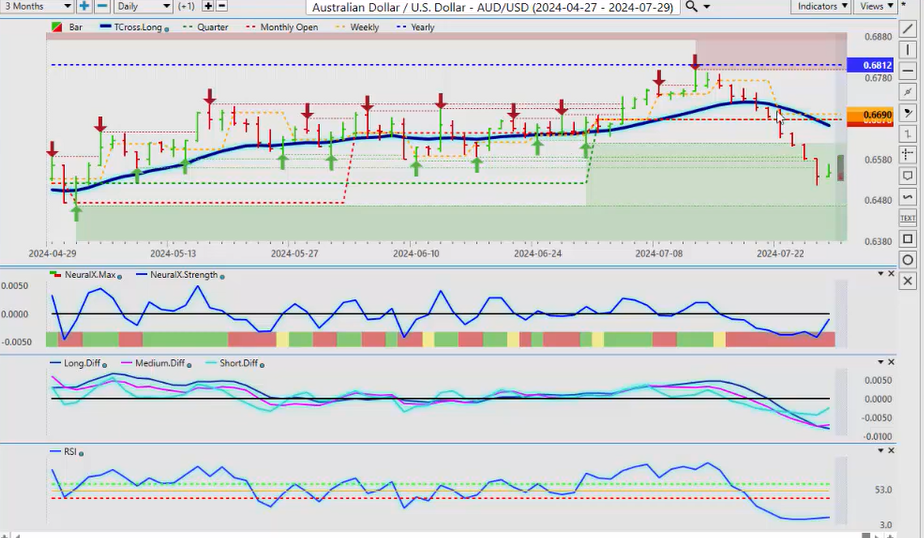924x538 pixels.
Task: Select the callout comment annotation tool
Action: pyautogui.click(x=908, y=175)
